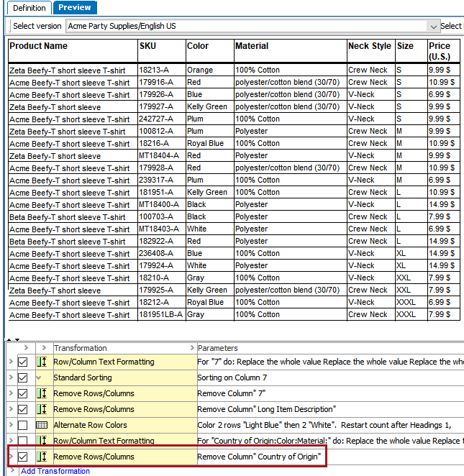The width and height of the screenshot is (464, 476).
Task: Click the Parameters column header
Action: 217,348
